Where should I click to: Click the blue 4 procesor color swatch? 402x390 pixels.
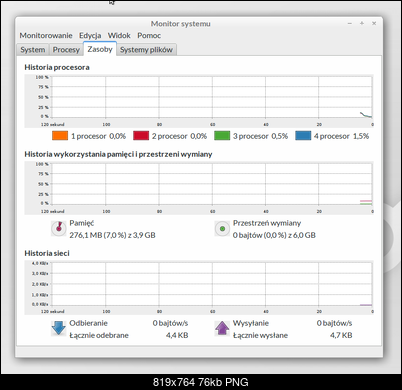point(303,136)
